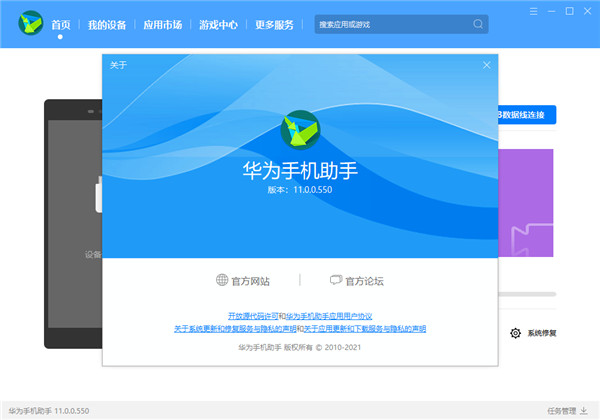Click the HiSuite logo in the header
Screen dimensions: 600x420
27,24
